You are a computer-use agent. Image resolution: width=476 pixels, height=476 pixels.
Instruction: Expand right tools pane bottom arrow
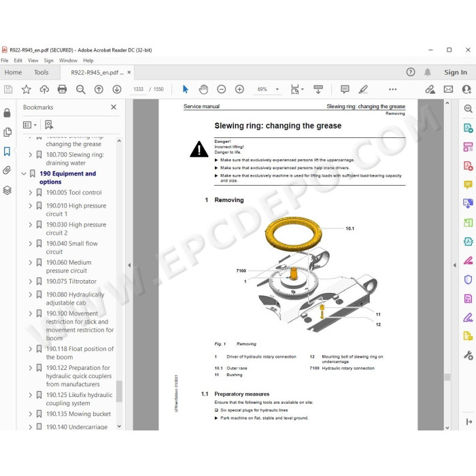(x=469, y=422)
